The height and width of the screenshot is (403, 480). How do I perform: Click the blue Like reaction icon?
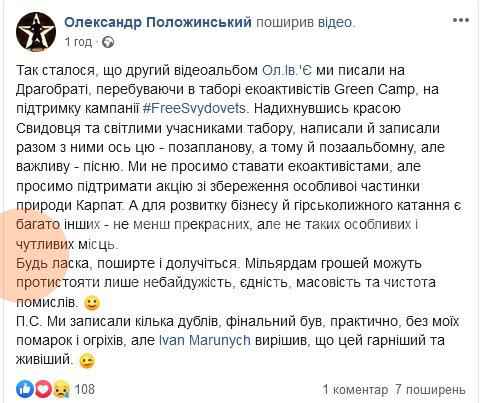(25, 389)
